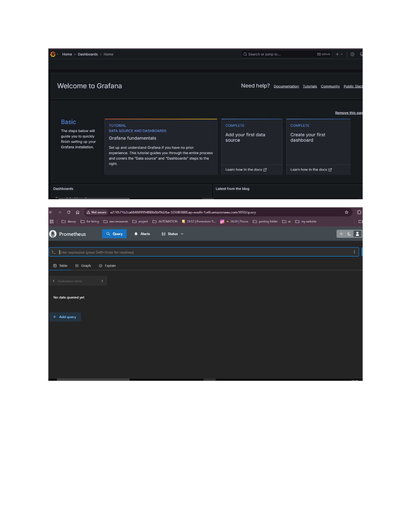The width and height of the screenshot is (411, 532).
Task: Expand Prometheus Status dropdown
Action: pos(173,234)
